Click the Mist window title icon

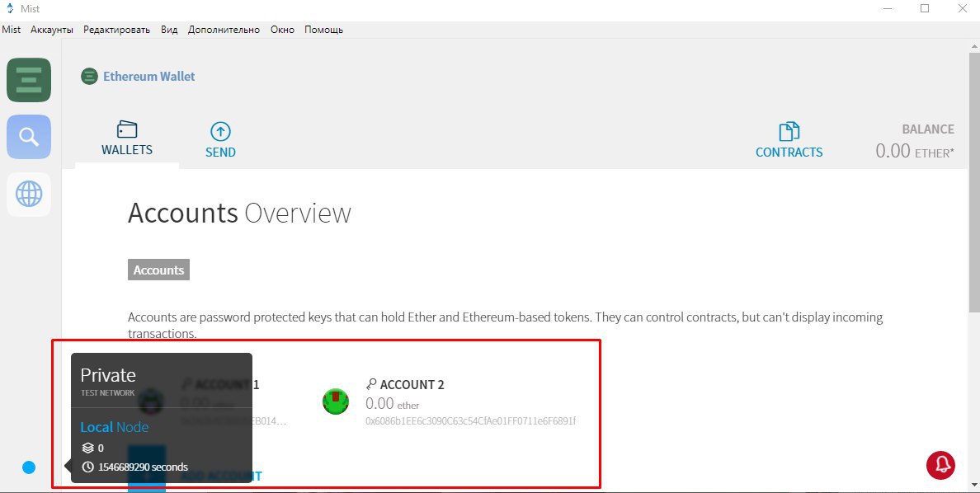[x=10, y=9]
